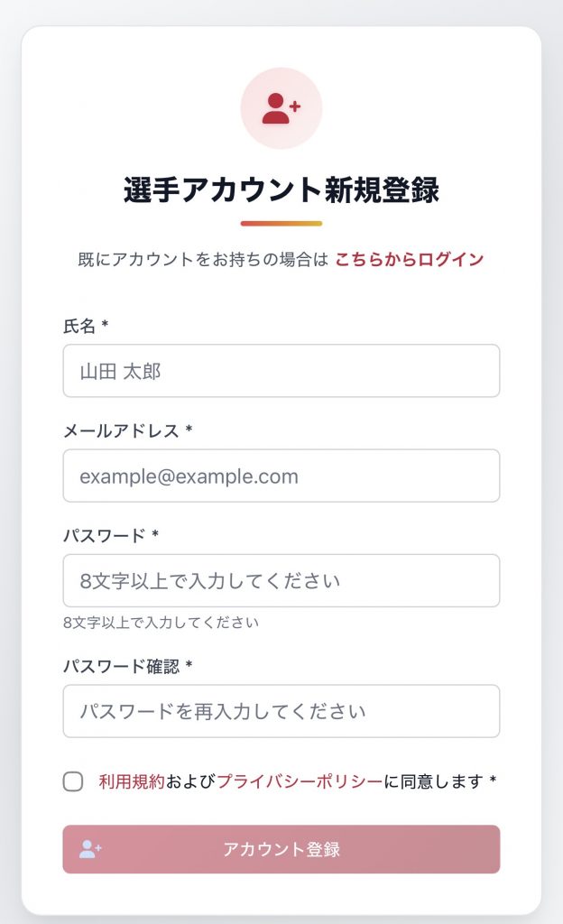Click into the メールアドレス field
This screenshot has width=563, height=924.
(x=281, y=476)
